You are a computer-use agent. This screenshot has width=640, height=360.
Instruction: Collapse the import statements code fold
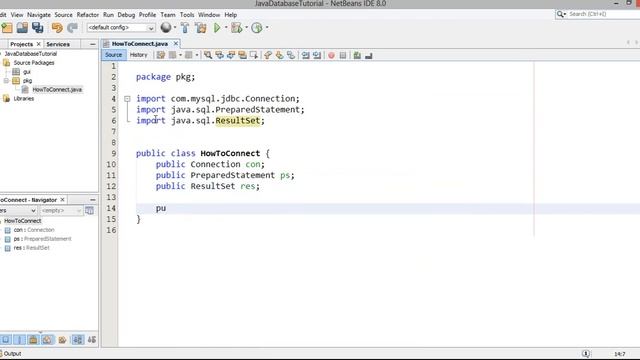pos(127,99)
